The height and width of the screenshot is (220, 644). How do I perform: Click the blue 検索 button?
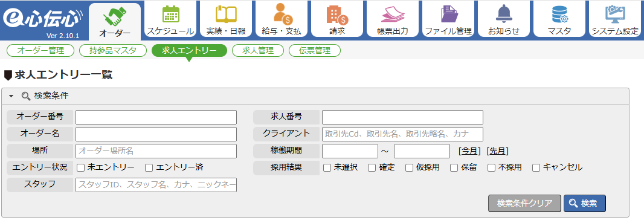[584, 203]
